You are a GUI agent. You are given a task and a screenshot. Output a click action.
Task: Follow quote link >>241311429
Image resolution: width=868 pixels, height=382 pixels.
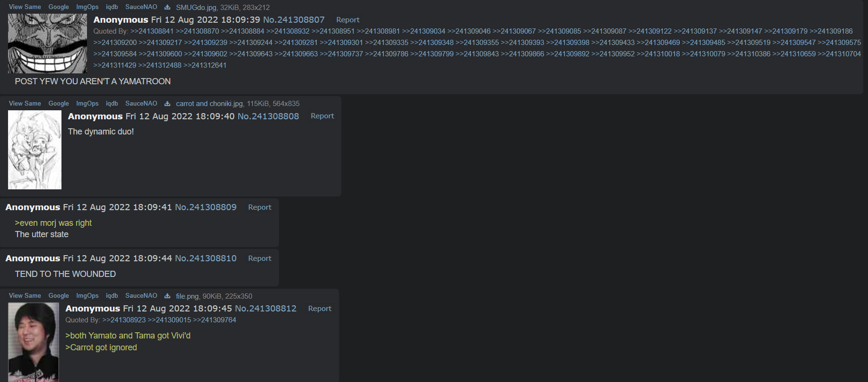tap(115, 65)
